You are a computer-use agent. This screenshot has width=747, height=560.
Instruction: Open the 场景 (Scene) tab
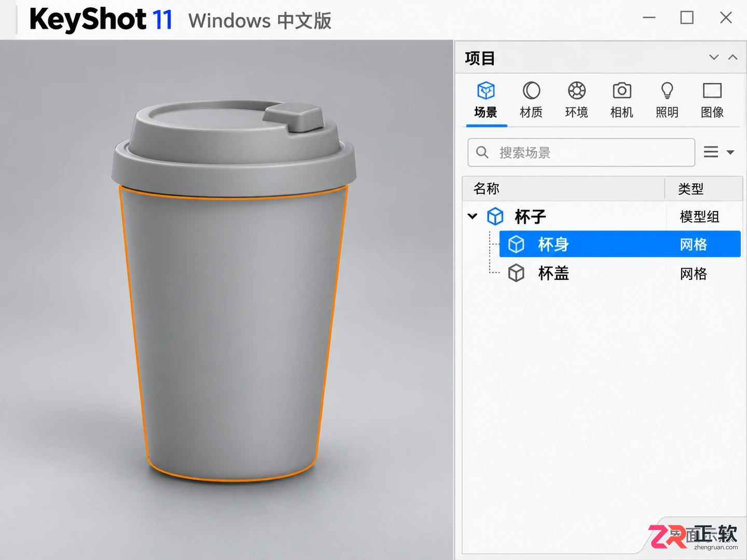pos(486,100)
